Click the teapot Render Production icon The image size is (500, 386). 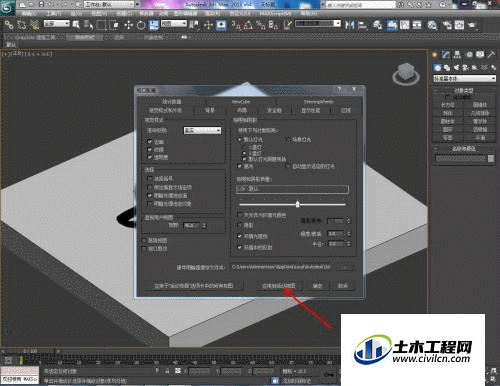click(x=472, y=25)
